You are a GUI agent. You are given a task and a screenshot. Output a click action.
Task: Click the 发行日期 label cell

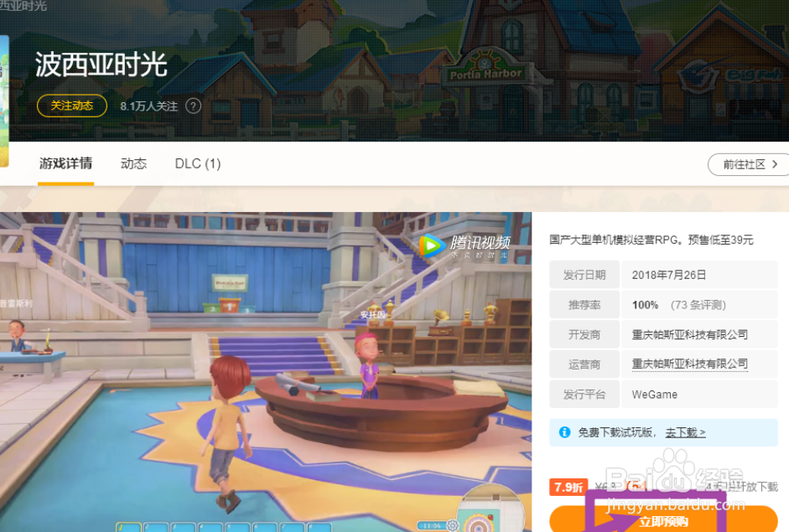584,275
